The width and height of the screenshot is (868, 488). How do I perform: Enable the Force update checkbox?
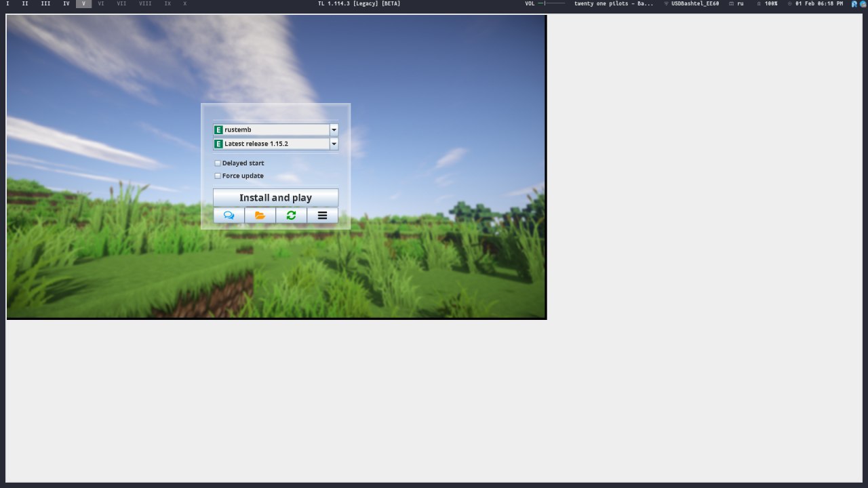pyautogui.click(x=218, y=176)
